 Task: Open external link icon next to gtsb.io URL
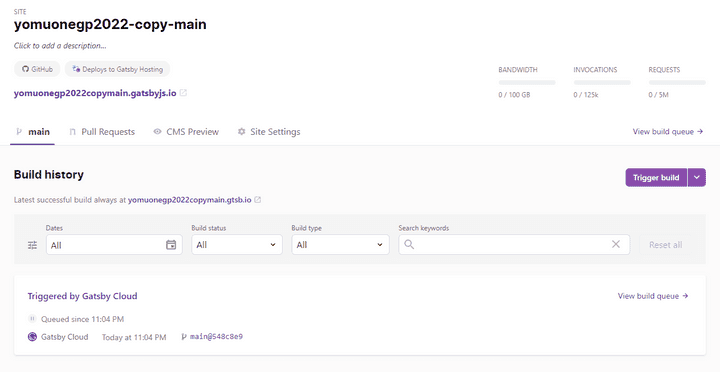pyautogui.click(x=258, y=200)
